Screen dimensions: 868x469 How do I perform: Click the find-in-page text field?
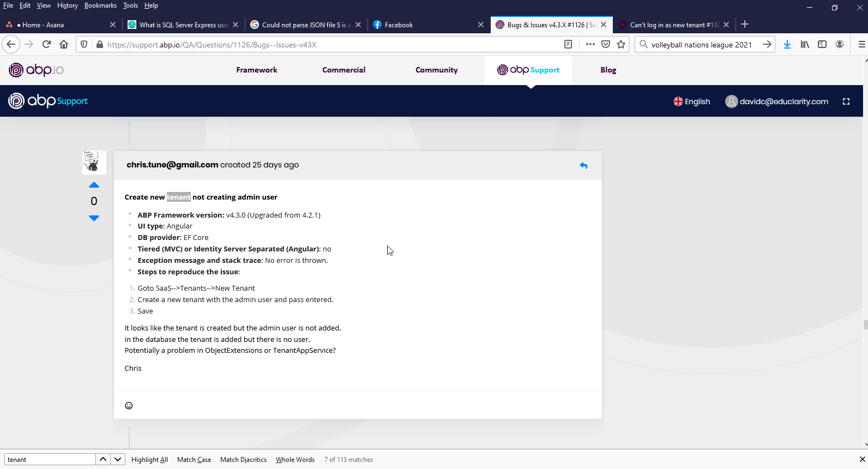point(50,459)
